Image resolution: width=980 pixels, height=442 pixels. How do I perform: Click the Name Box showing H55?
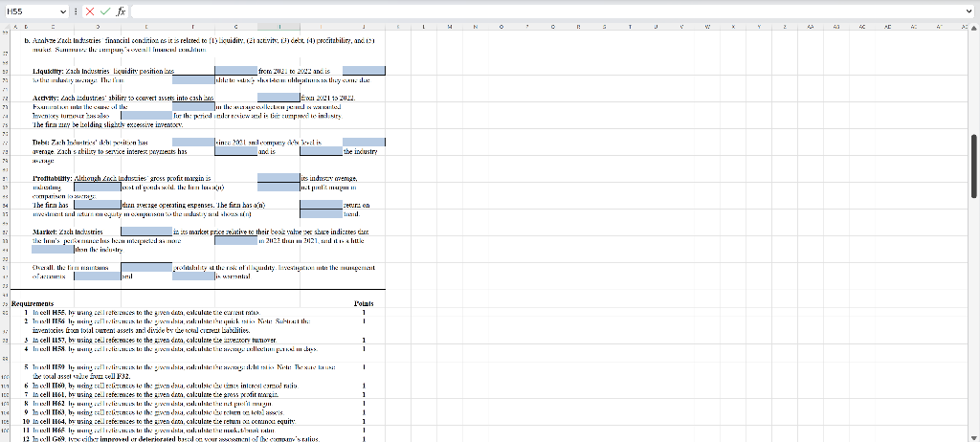click(x=32, y=11)
